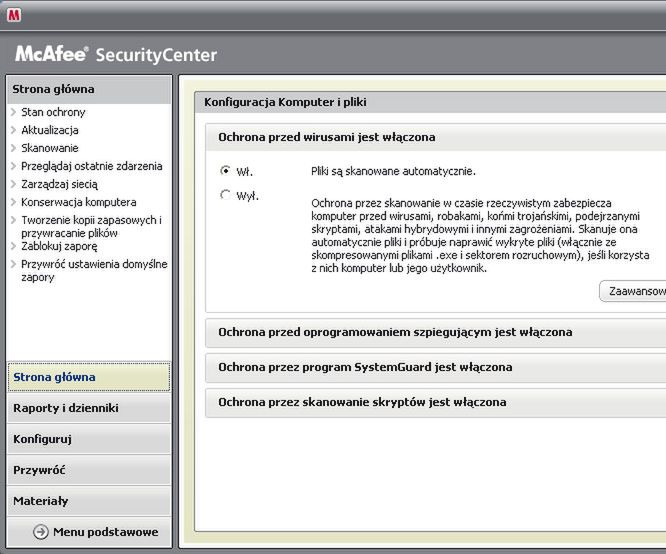Select the Wył. radio button
Screen dimensions: 666x554
point(225,195)
